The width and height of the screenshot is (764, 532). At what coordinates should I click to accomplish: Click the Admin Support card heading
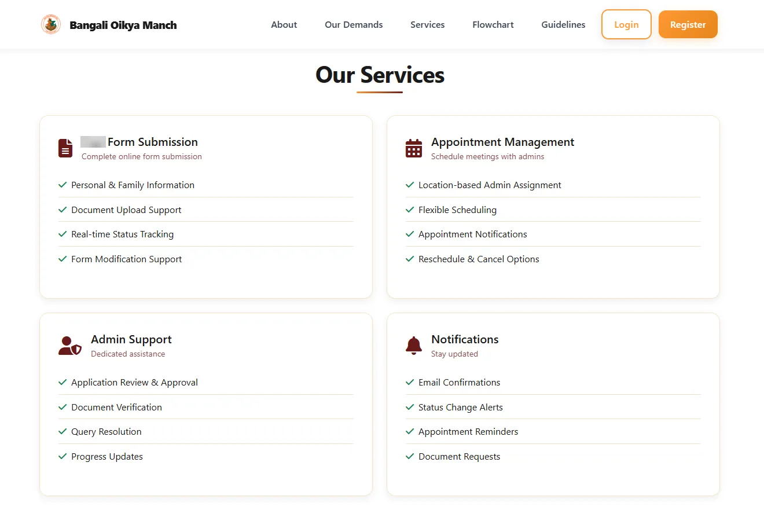131,339
